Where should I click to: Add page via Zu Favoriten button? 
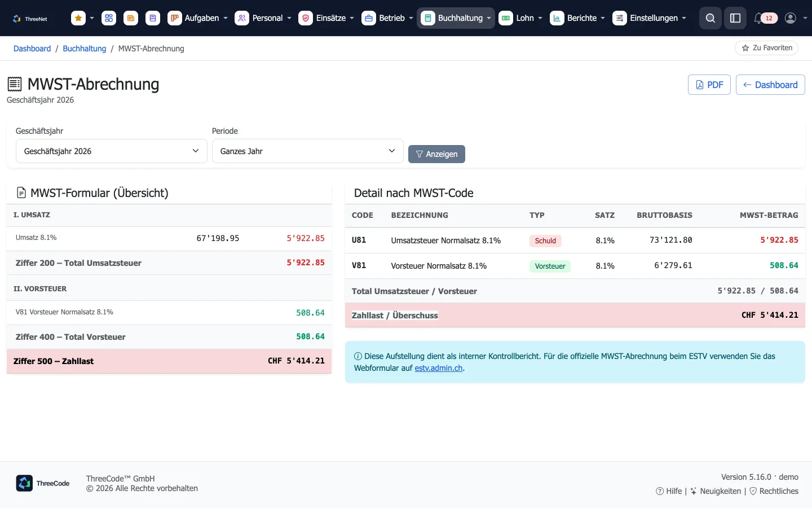[767, 48]
